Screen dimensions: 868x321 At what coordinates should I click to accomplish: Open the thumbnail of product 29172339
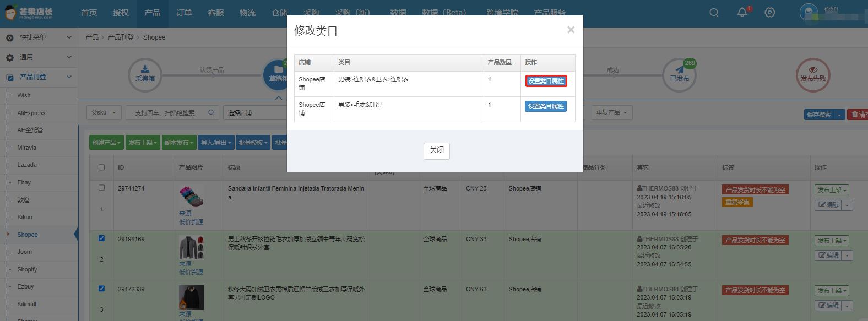pos(191,297)
